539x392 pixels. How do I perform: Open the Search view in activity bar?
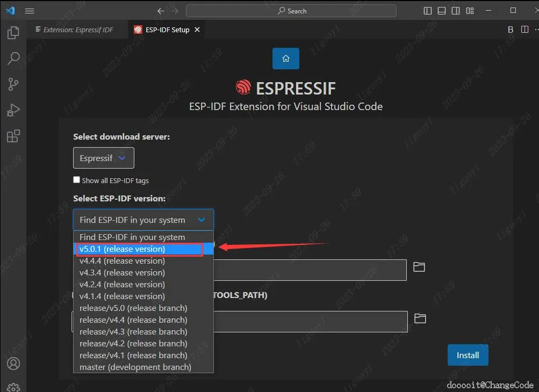tap(13, 59)
